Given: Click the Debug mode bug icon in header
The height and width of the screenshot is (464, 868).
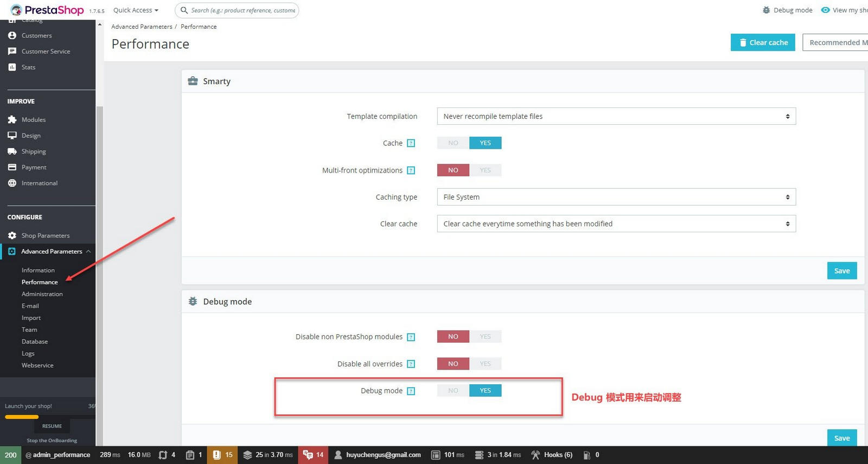Looking at the screenshot, I should tap(766, 10).
